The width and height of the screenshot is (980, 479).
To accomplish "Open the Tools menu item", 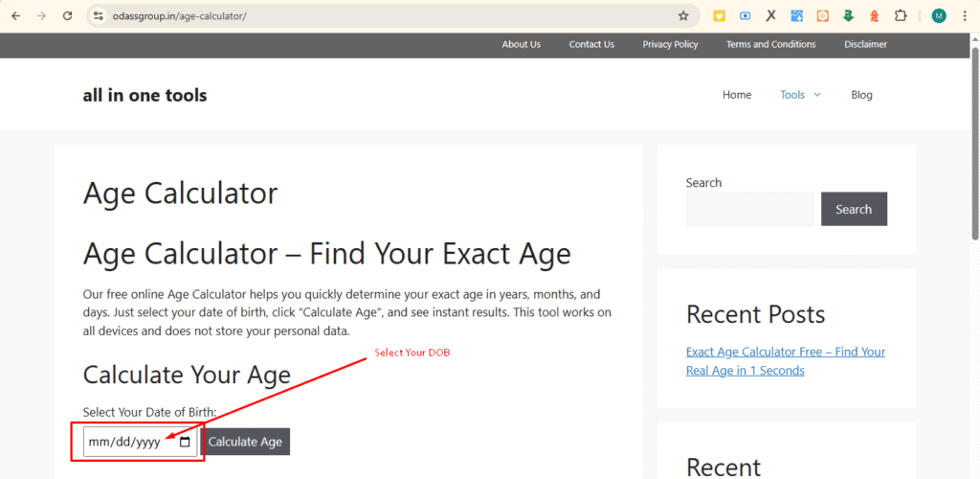I will tap(792, 95).
